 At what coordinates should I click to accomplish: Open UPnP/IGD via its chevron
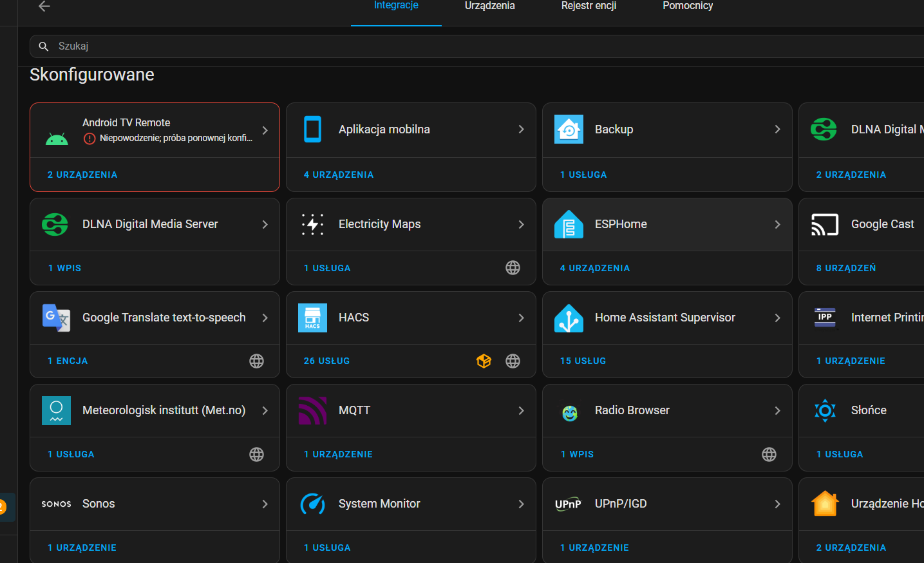pyautogui.click(x=777, y=504)
